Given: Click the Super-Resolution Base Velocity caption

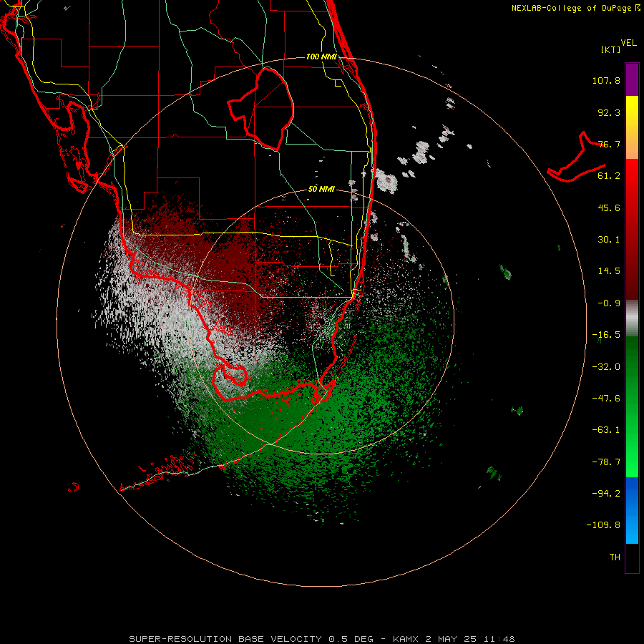Looking at the screenshot, I should (321, 639).
